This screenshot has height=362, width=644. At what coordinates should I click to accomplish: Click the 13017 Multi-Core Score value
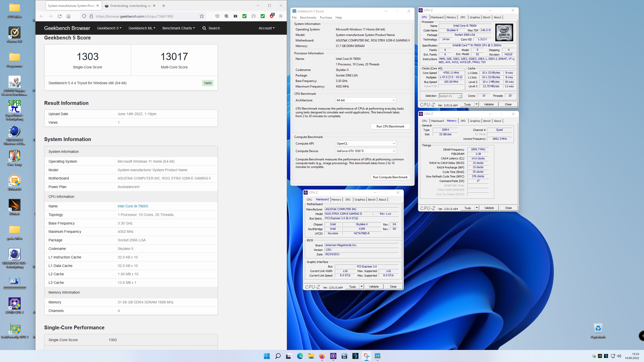pos(174,57)
